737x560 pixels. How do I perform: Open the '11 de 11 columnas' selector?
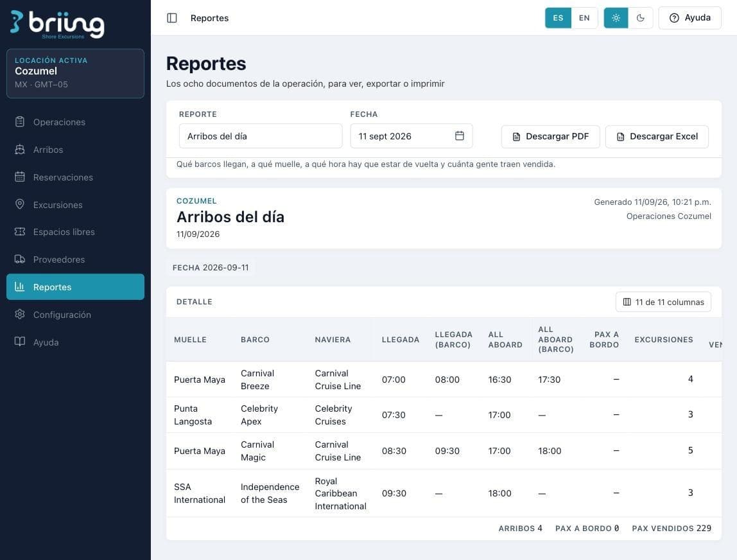point(663,302)
